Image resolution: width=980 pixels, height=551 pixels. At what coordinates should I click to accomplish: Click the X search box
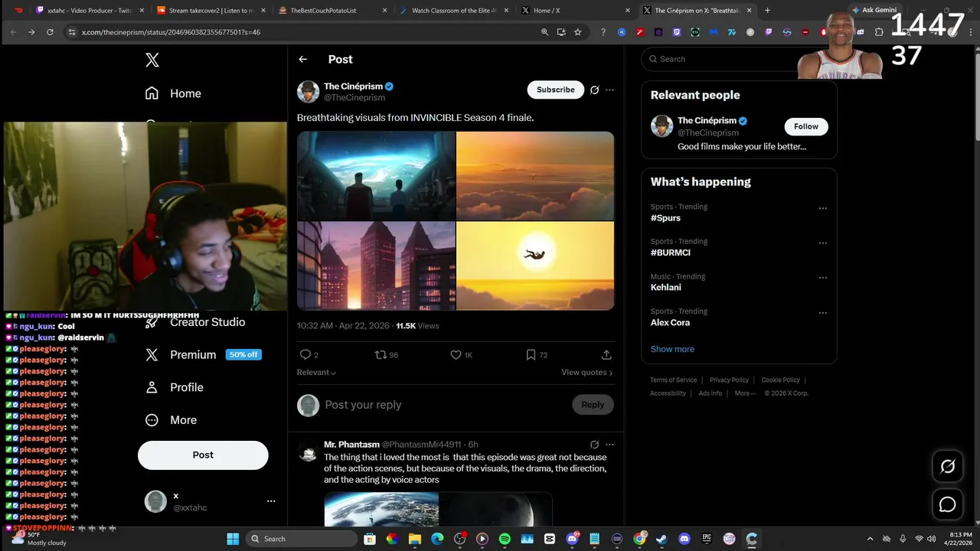pyautogui.click(x=739, y=59)
